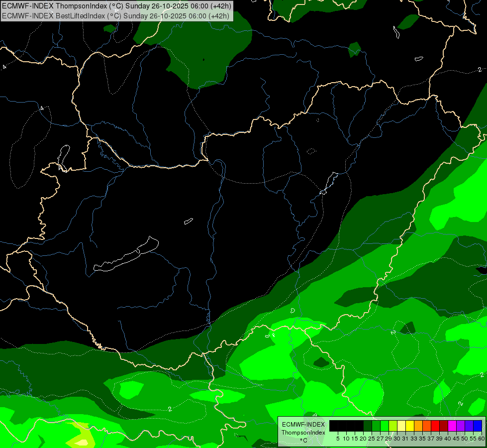Click the ECMWF-INDEX label inside the legend
This screenshot has height=448, width=487.
303,425
